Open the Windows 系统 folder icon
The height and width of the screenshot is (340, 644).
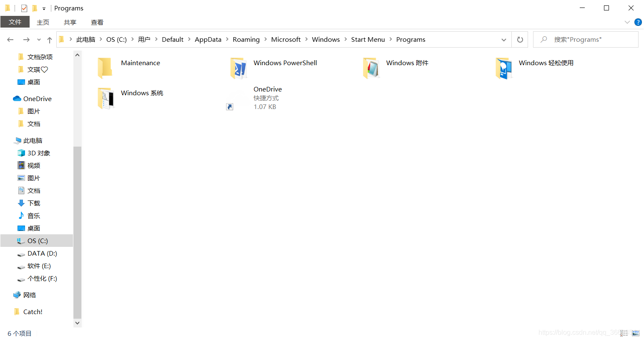(x=106, y=98)
